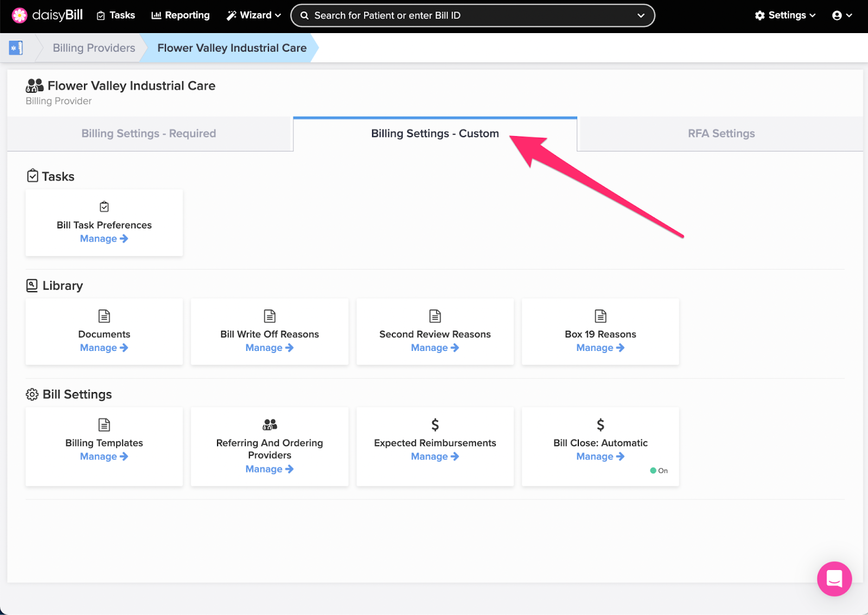The width and height of the screenshot is (868, 615).
Task: Open the chat support bubble icon
Action: coord(834,579)
